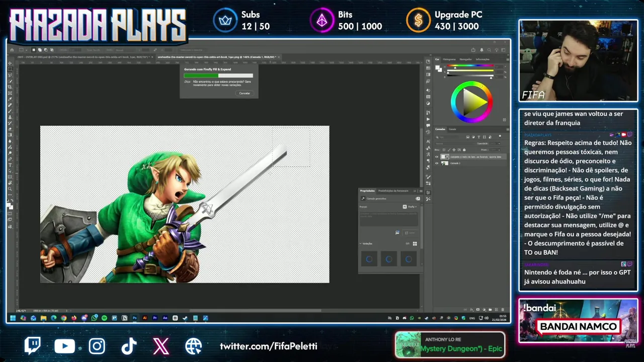Open the marquee tool preset dropdown arrow
The width and height of the screenshot is (644, 362).
(x=26, y=50)
